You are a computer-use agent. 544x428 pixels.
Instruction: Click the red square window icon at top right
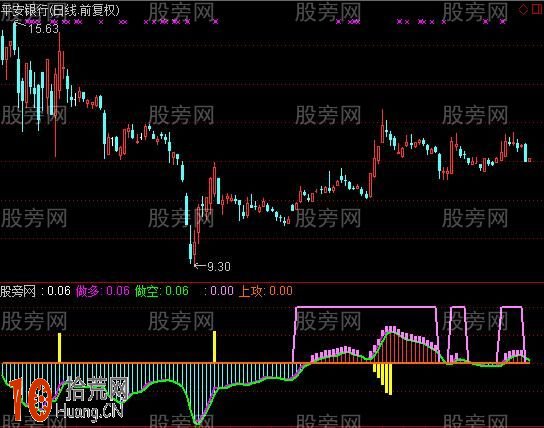(537, 9)
